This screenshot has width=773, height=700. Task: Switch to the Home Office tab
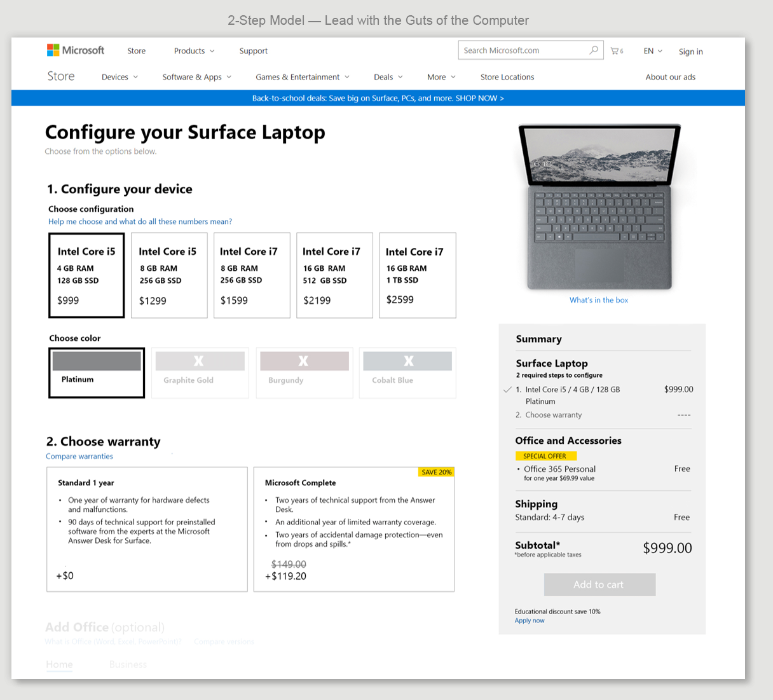pyautogui.click(x=59, y=664)
